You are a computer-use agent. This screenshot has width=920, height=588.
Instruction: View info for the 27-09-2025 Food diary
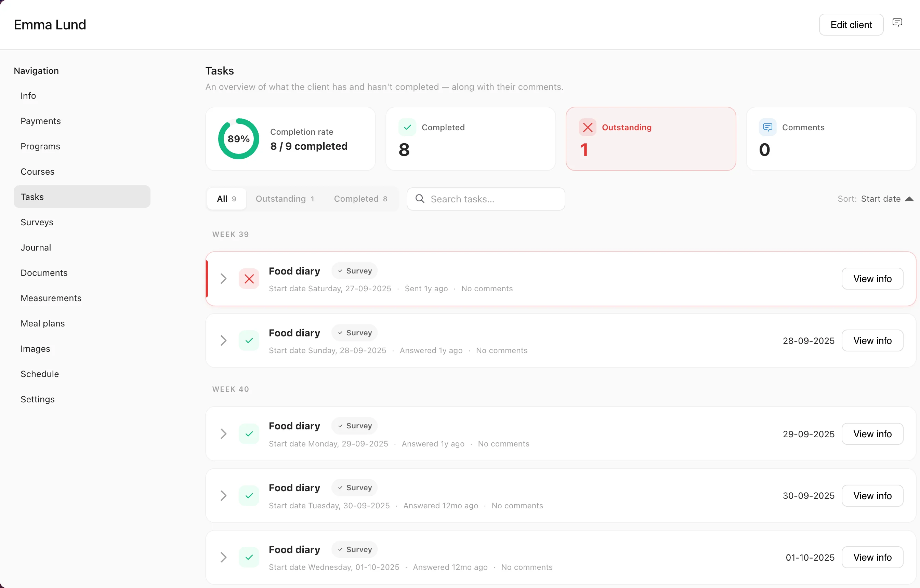point(872,279)
